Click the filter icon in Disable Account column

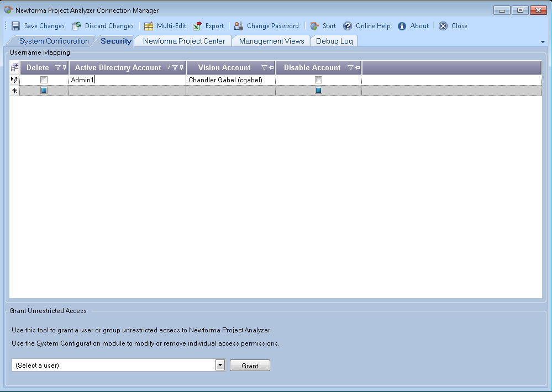(350, 67)
